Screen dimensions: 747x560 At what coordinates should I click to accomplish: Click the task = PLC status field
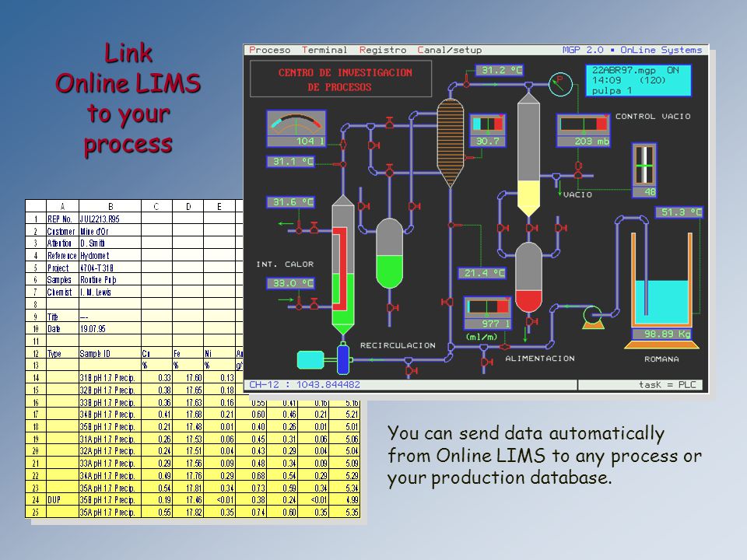coord(640,385)
